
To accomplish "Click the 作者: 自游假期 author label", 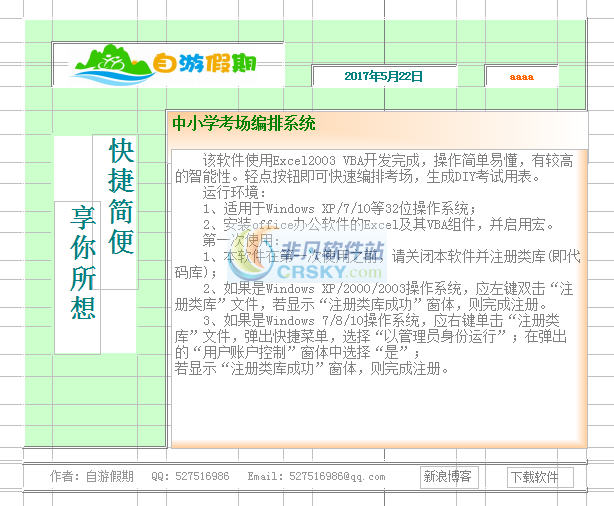I will click(91, 477).
